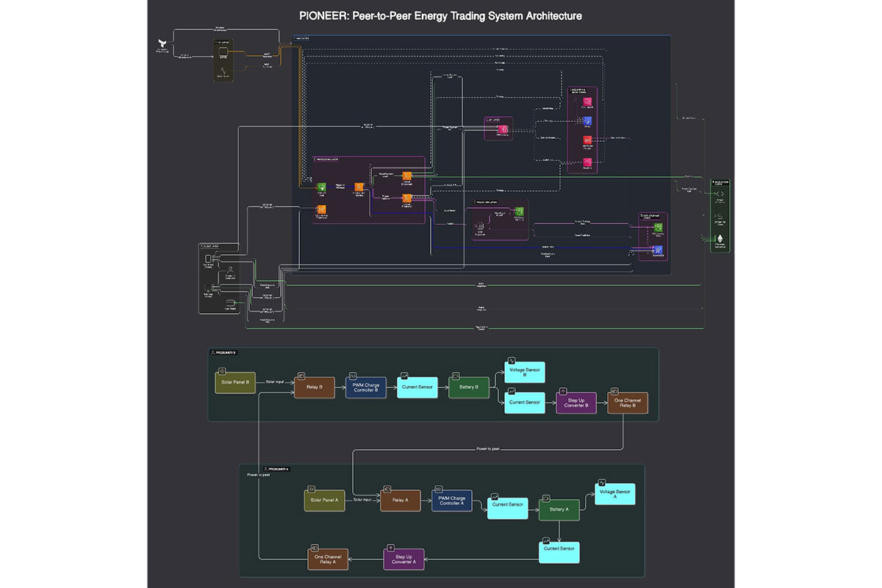
Task: Click Current Sensor next to PWM Controller B
Action: point(417,387)
